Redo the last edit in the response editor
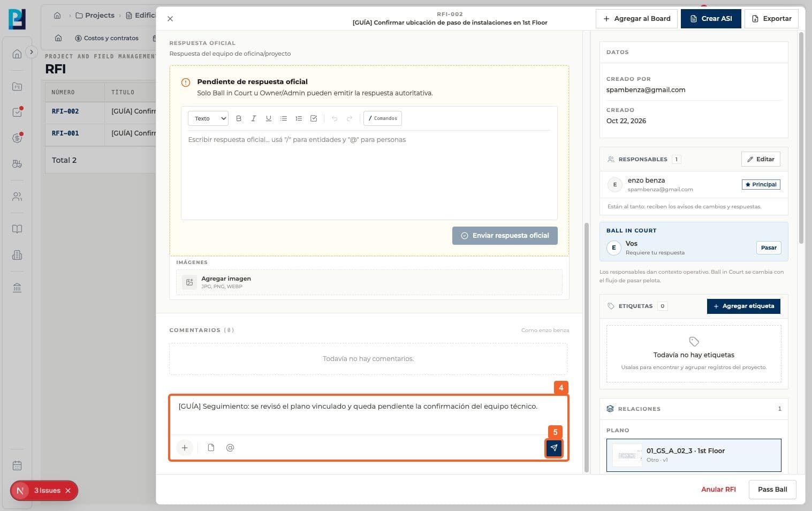This screenshot has width=812, height=511. click(350, 118)
